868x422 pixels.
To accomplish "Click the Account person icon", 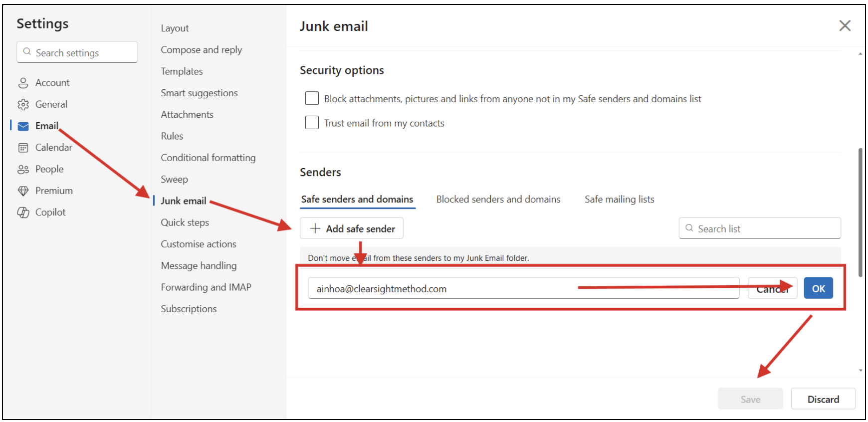I will [23, 83].
